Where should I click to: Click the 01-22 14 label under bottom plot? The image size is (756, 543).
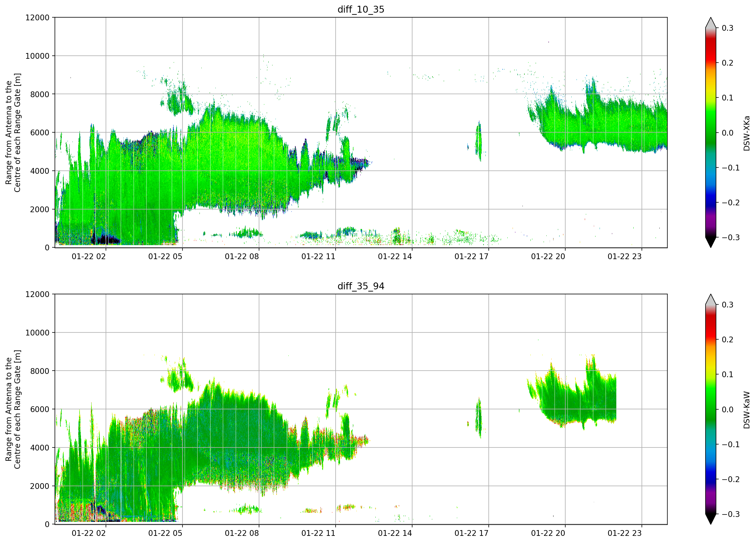(x=395, y=533)
